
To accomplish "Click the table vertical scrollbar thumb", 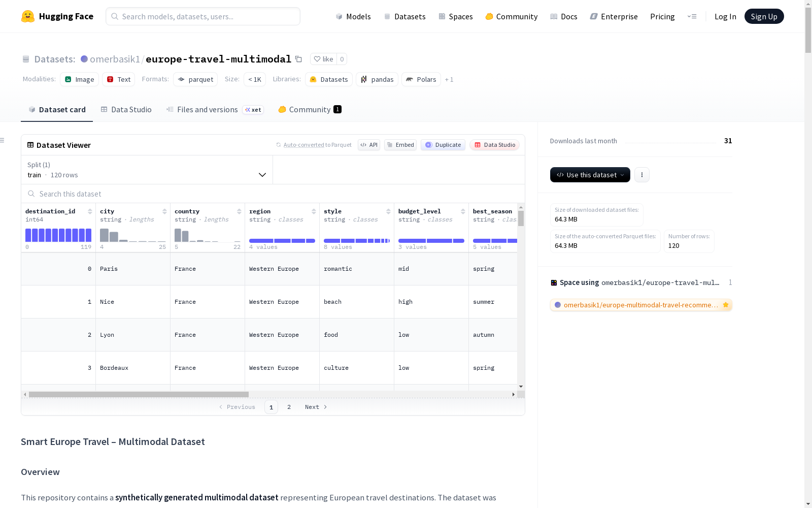I will [x=521, y=218].
